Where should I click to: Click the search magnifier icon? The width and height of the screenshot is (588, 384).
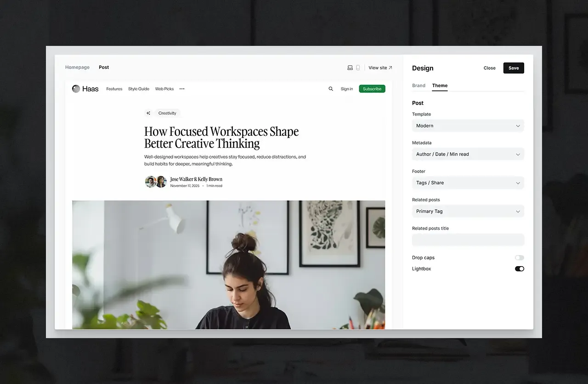[331, 89]
